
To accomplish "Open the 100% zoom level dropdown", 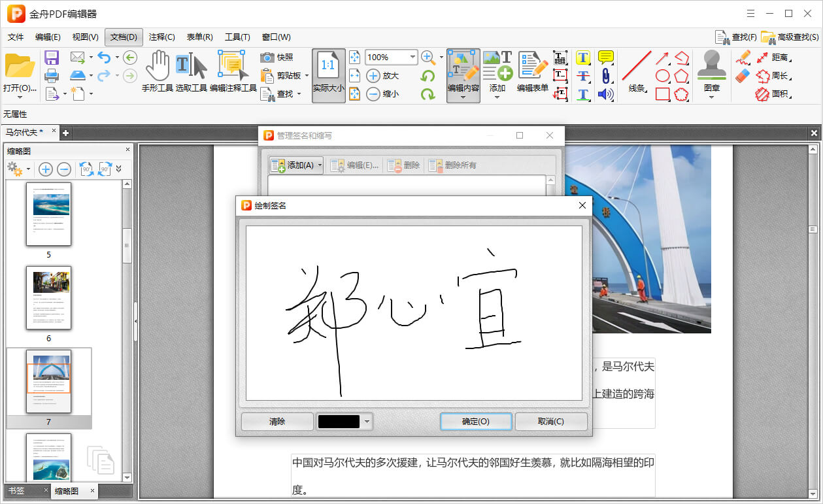I will coord(412,58).
